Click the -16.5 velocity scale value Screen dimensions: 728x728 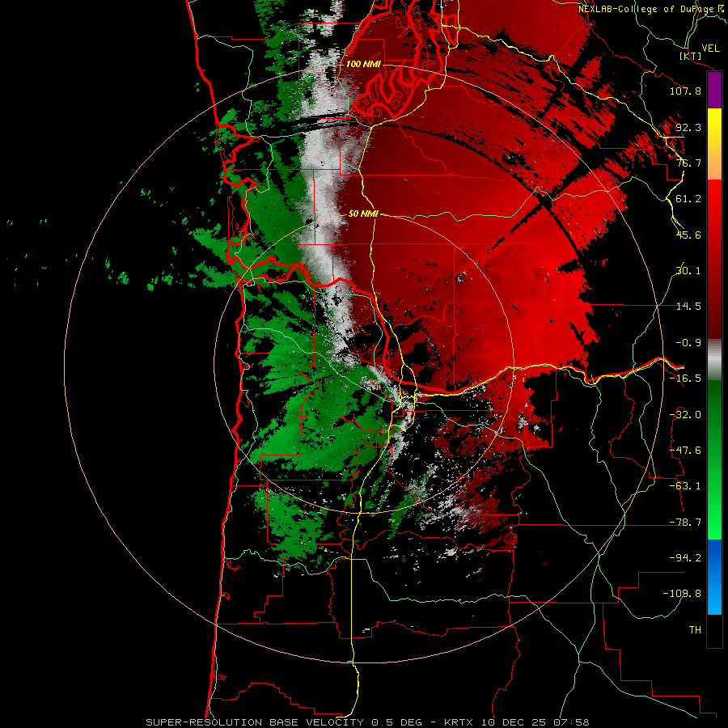click(x=685, y=379)
